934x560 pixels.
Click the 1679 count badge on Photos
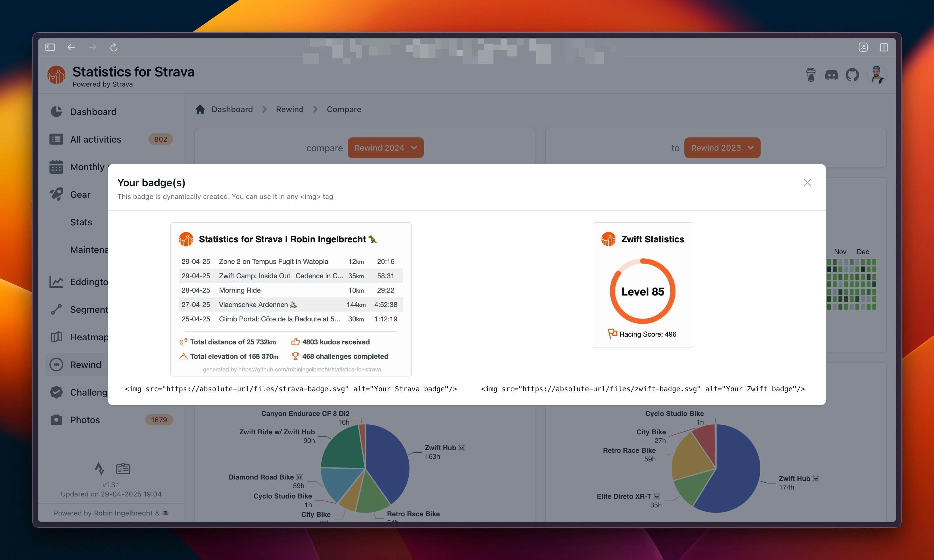[159, 420]
